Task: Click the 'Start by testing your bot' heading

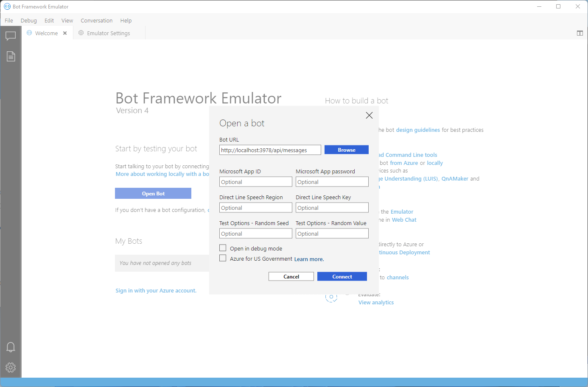Action: [156, 149]
